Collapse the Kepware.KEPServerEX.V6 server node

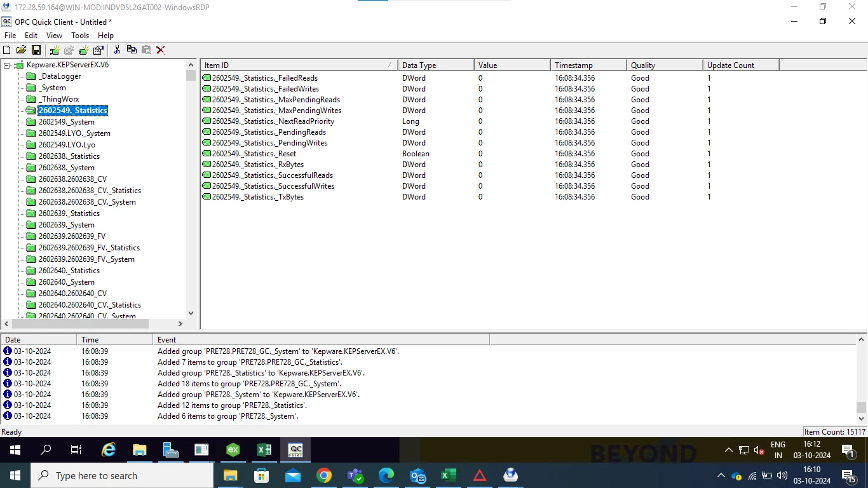7,65
